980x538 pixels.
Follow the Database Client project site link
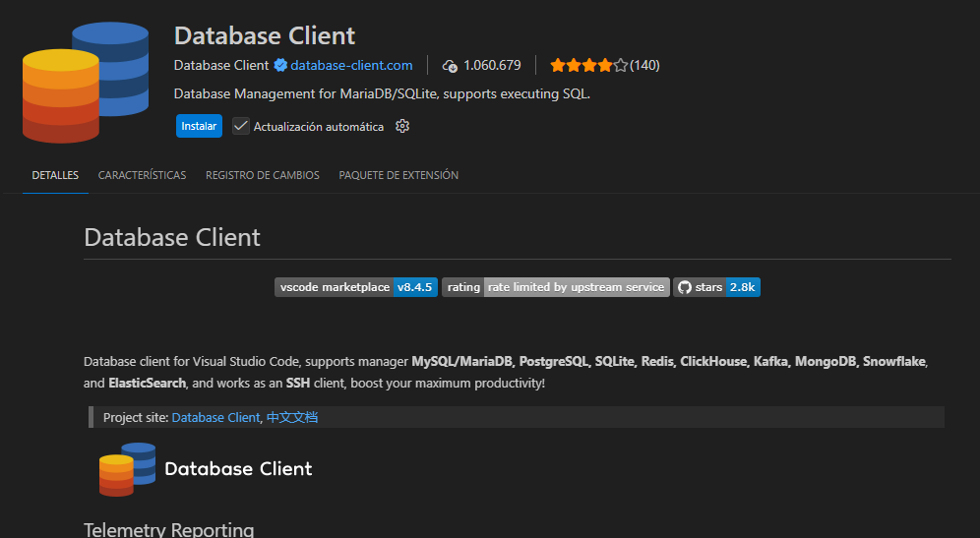[215, 417]
